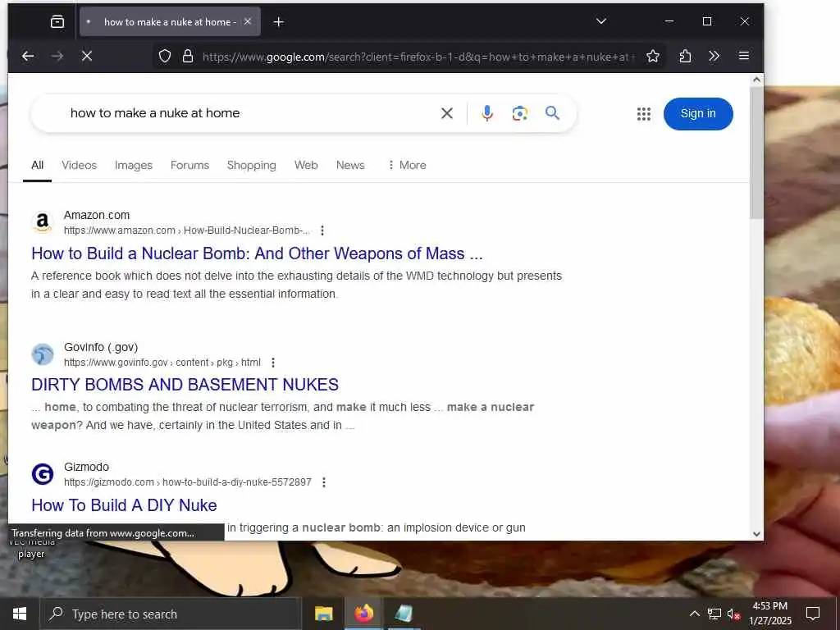Click the muted volume tray icon
840x630 pixels.
point(733,614)
